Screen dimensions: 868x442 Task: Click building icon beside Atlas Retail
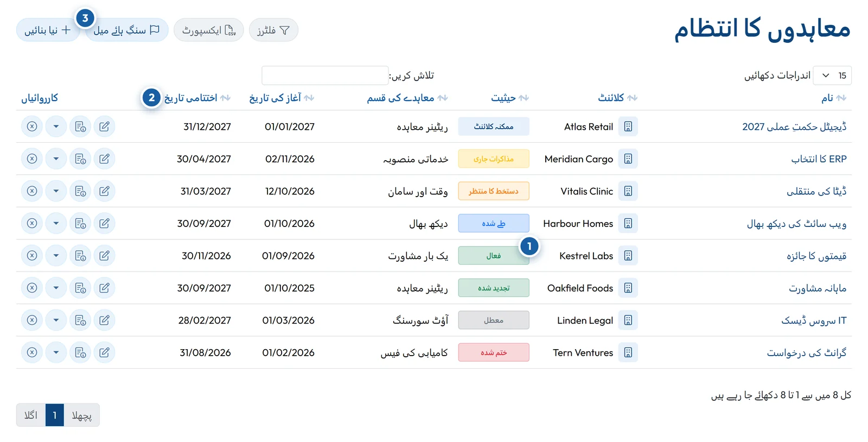[628, 127]
